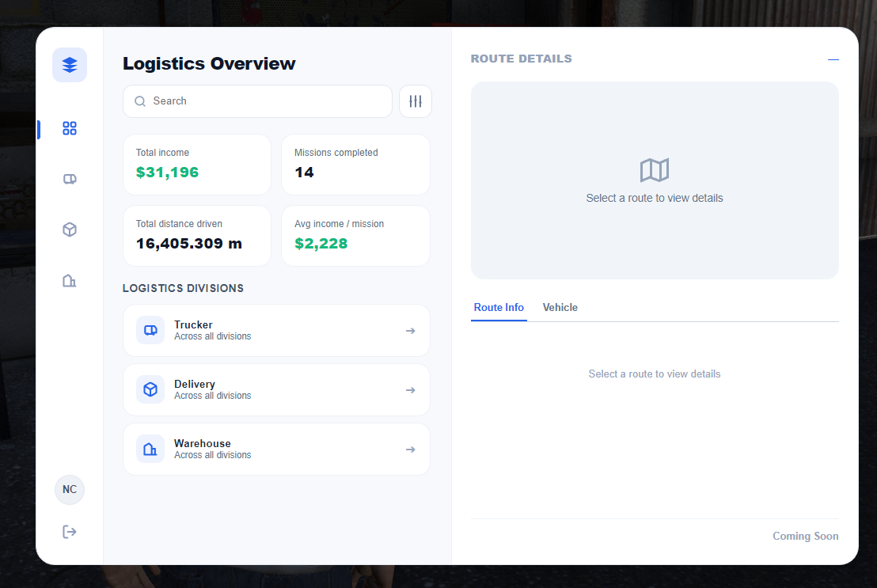This screenshot has height=588, width=877.
Task: Expand Delivery division arrow
Action: 411,390
